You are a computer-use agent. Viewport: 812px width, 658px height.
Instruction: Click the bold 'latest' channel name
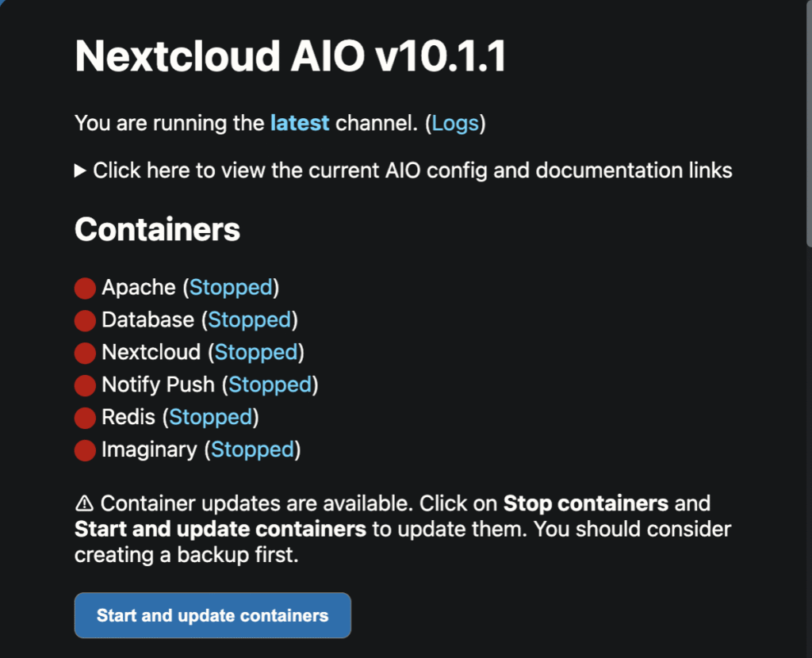[300, 124]
